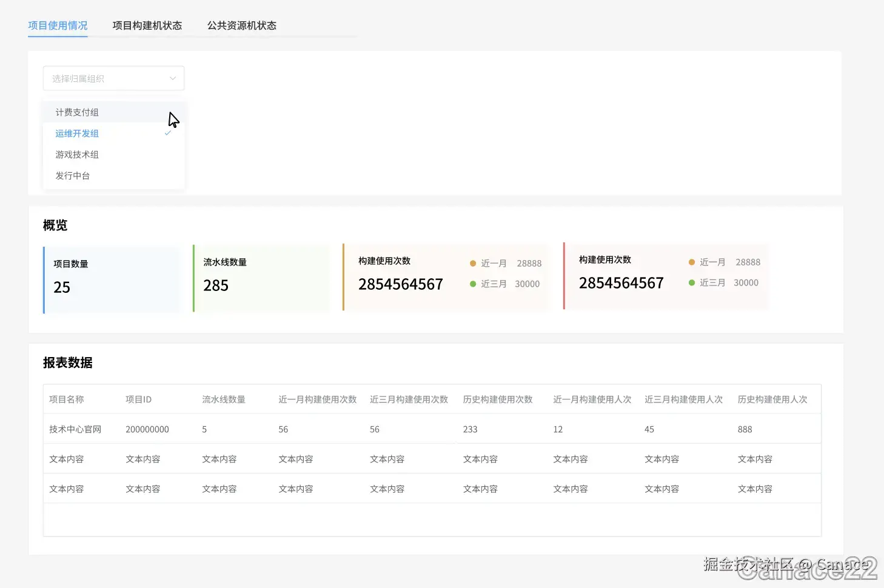This screenshot has width=884, height=588.
Task: Choose 发行中台 from list
Action: [x=113, y=176]
